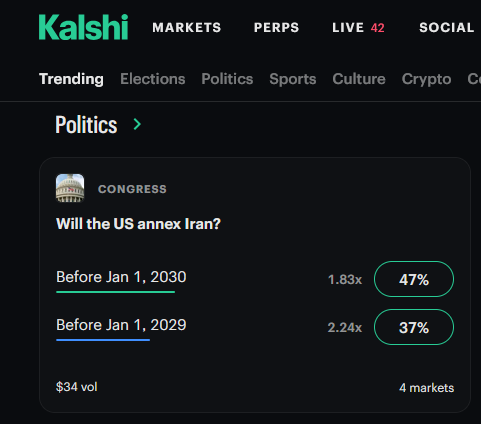Click the Kalshi logo

click(83, 27)
